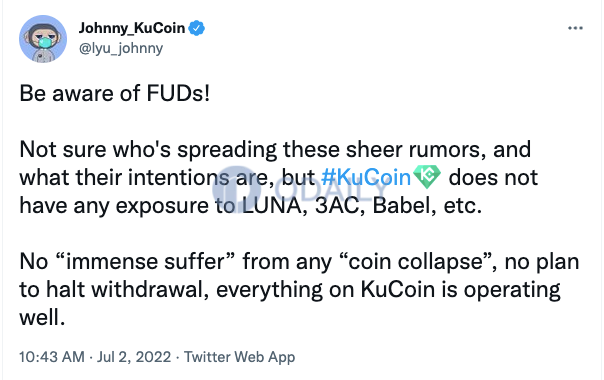Click the final word "well."
Screen dimensions: 604x380
pyautogui.click(x=42, y=318)
